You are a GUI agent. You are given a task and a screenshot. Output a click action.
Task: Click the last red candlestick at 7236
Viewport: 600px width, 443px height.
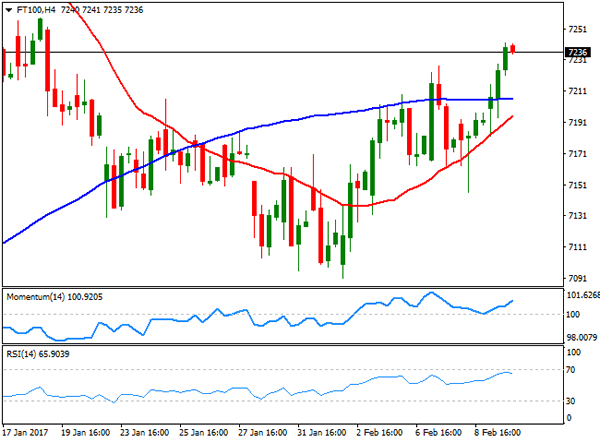(513, 49)
